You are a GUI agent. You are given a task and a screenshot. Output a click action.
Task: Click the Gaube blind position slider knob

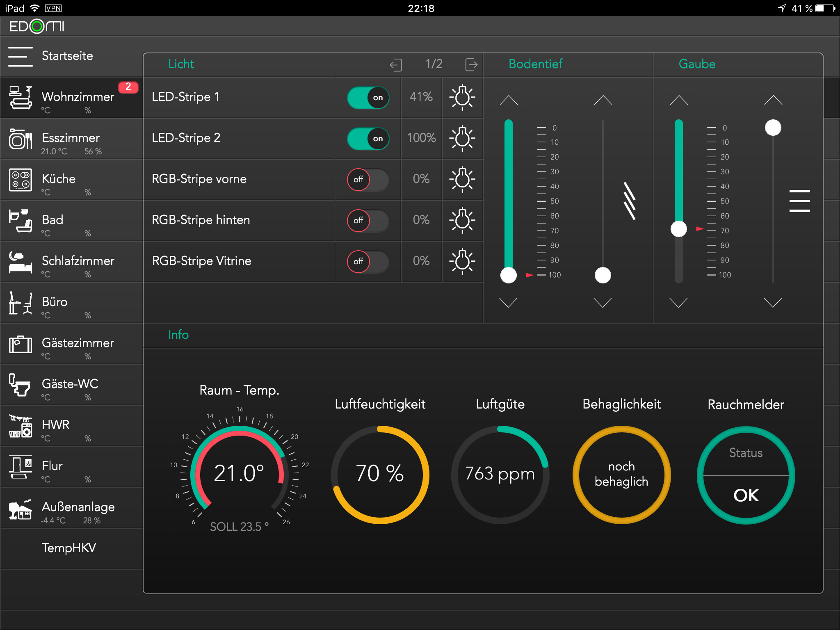pos(679,229)
